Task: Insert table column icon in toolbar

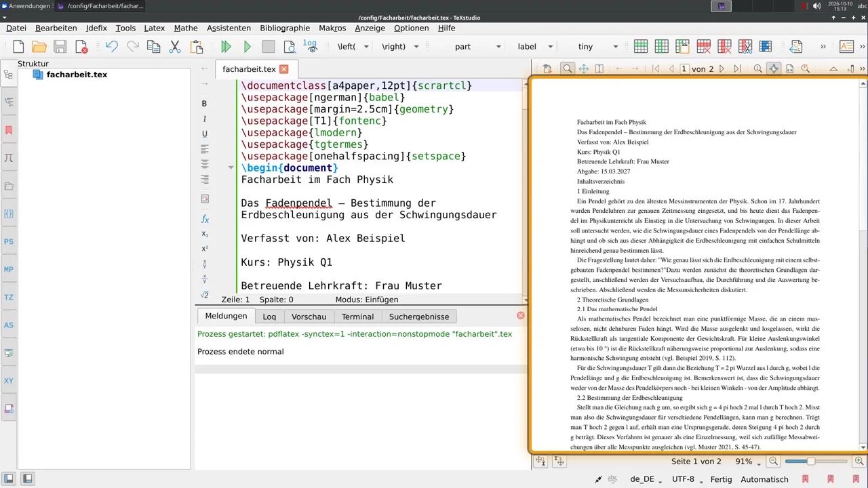Action: click(x=662, y=47)
